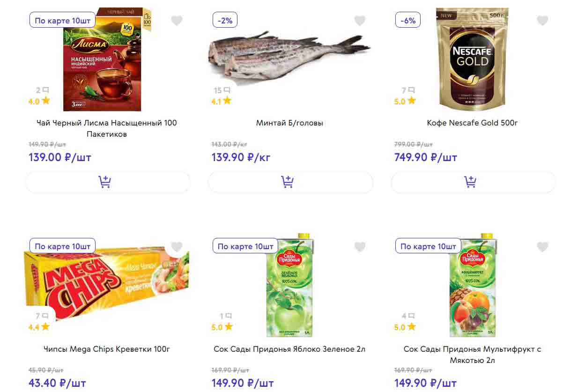
Task: Open reviews comment icon for Nescafe Gold
Action: tap(412, 90)
